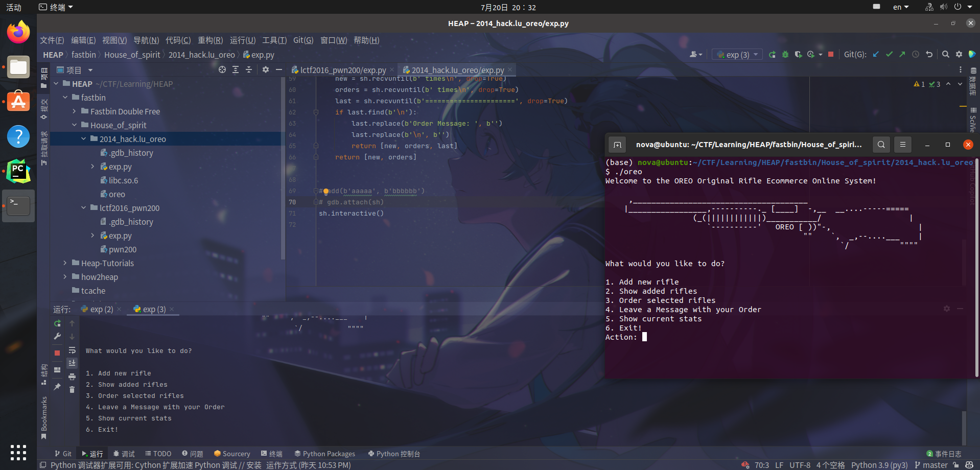Image resolution: width=980 pixels, height=470 pixels.
Task: Toggle pin tab in Run panel
Action: click(x=57, y=387)
